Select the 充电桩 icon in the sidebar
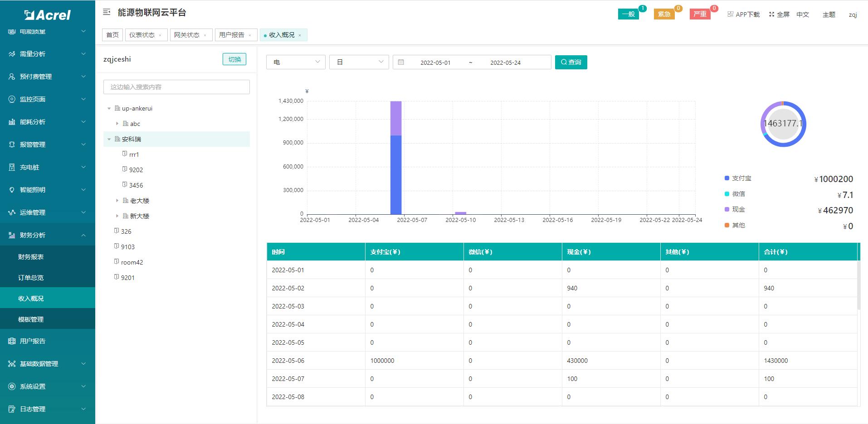Screen dimensions: 868x424 click(11, 167)
